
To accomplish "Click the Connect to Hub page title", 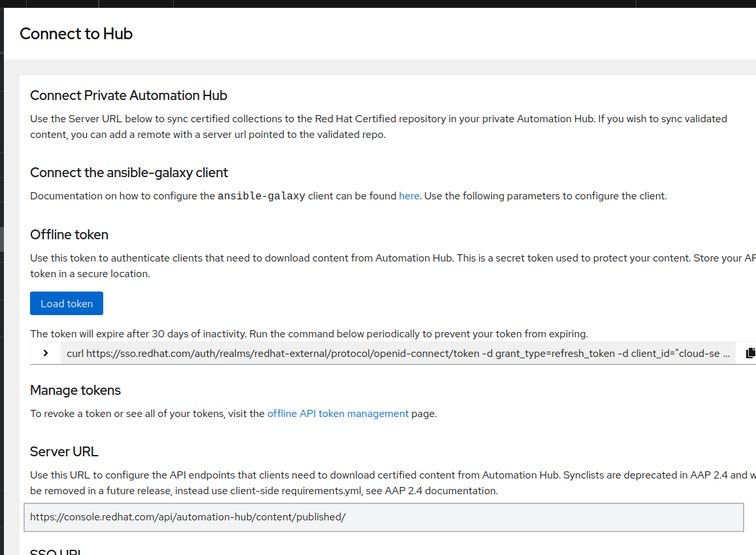I will pyautogui.click(x=76, y=33).
